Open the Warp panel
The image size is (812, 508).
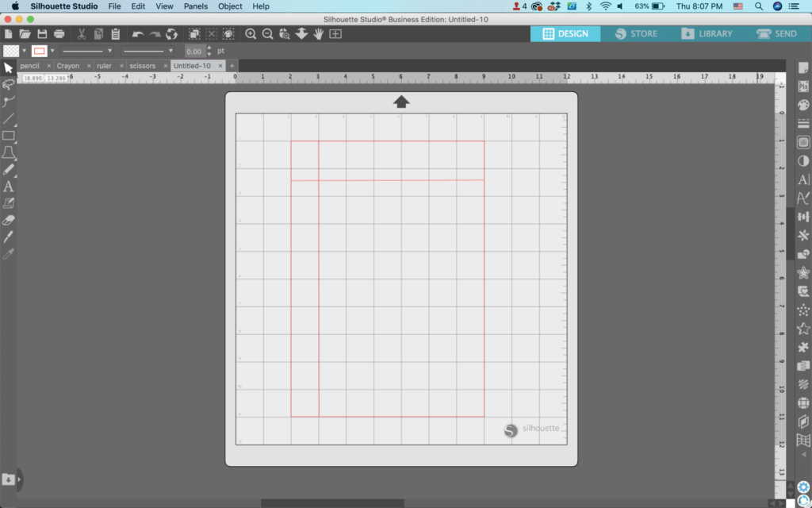[803, 441]
